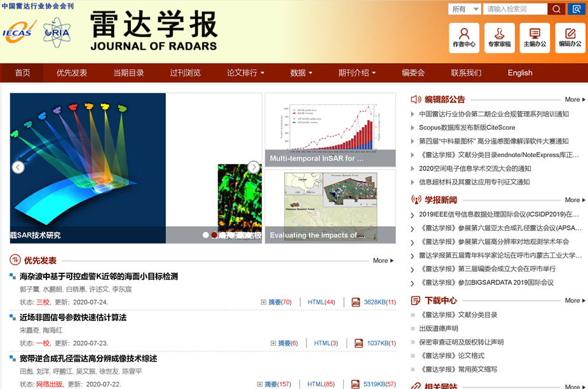The image size is (588, 389).
Task: Click More beside 编辑部公告 heading
Action: [575, 100]
